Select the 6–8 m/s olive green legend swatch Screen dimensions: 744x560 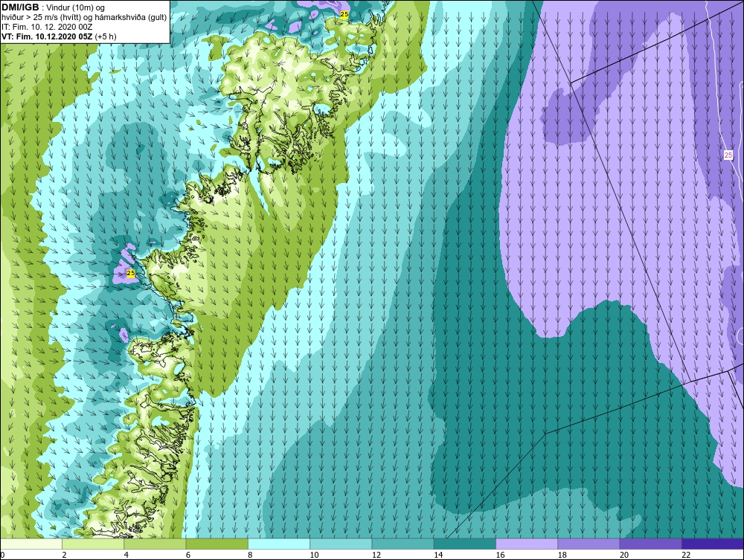click(x=217, y=544)
